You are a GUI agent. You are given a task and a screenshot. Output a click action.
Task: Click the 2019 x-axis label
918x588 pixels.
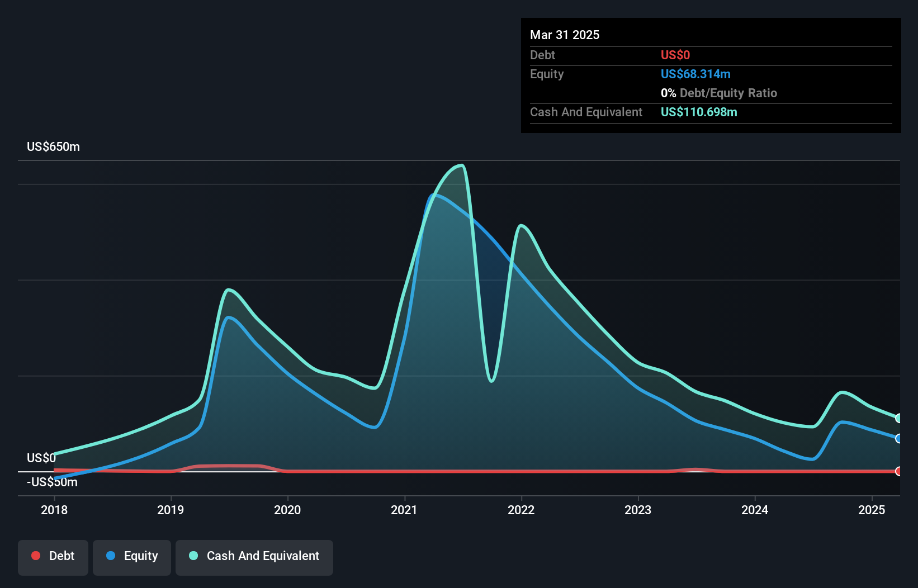pos(171,510)
